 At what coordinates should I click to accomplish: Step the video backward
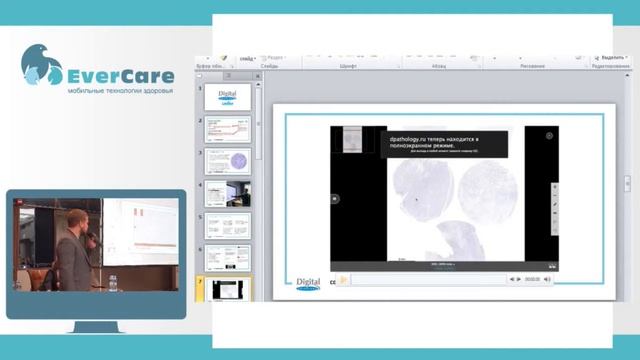click(x=512, y=280)
